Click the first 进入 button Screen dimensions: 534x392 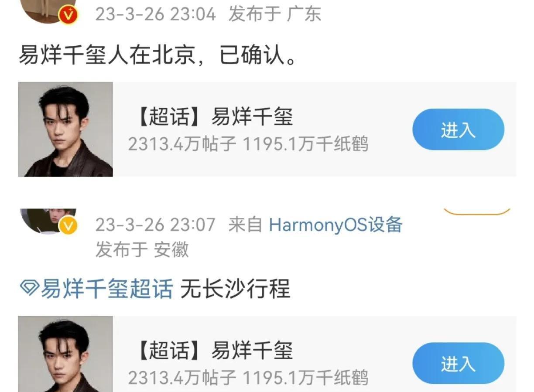tap(458, 130)
